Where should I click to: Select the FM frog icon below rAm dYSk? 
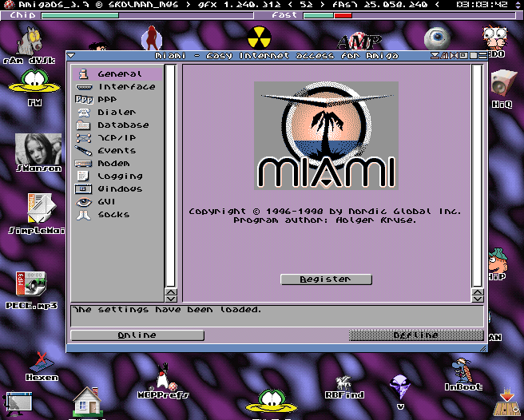coord(34,88)
